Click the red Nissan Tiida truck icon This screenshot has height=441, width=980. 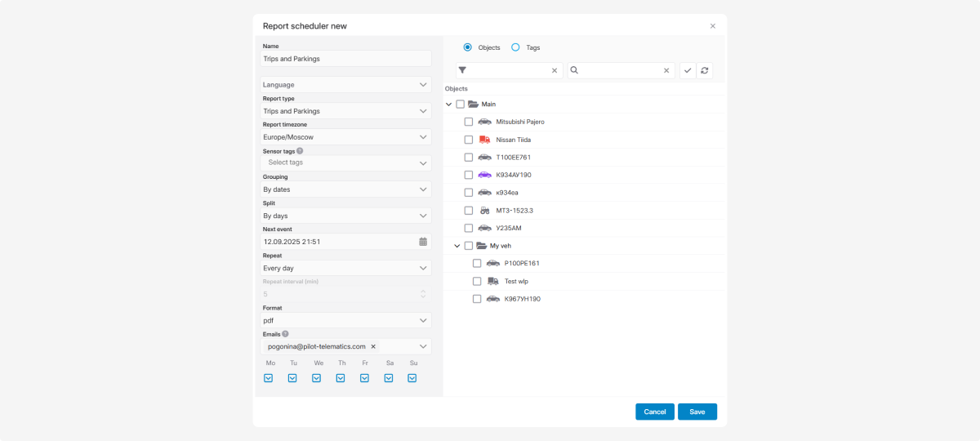[485, 140]
